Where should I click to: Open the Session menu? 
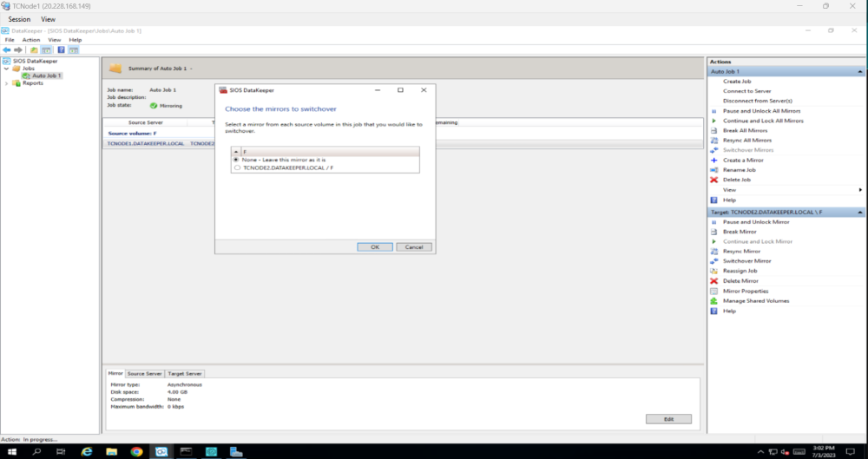[19, 19]
